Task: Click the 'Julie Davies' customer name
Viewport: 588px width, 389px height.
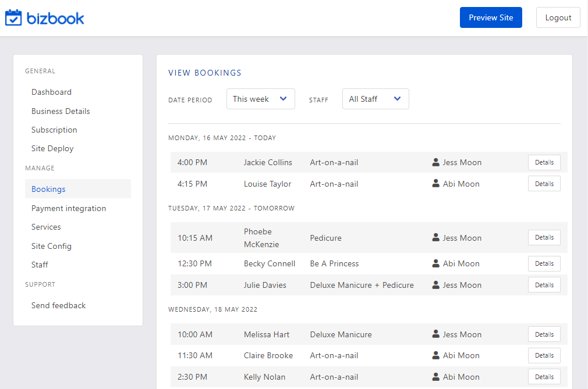Action: pyautogui.click(x=265, y=285)
